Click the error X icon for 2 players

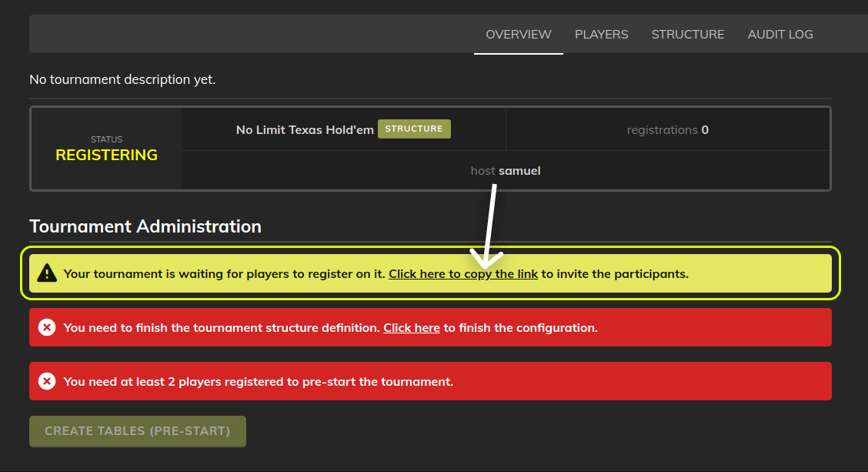[47, 381]
